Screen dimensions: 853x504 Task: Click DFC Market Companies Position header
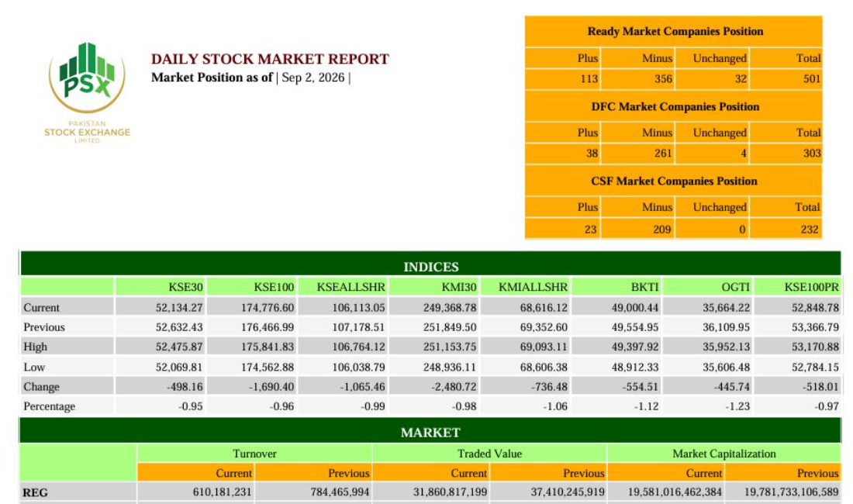pyautogui.click(x=675, y=106)
